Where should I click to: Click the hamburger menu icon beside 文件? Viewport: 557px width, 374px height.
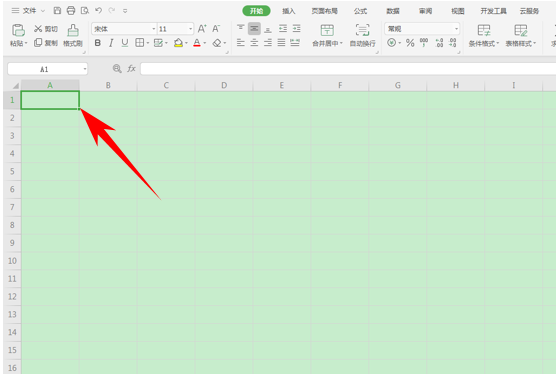(x=15, y=11)
